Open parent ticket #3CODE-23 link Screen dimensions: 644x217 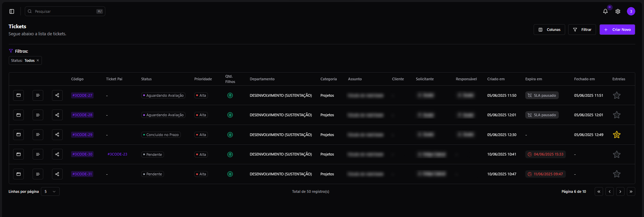point(117,154)
